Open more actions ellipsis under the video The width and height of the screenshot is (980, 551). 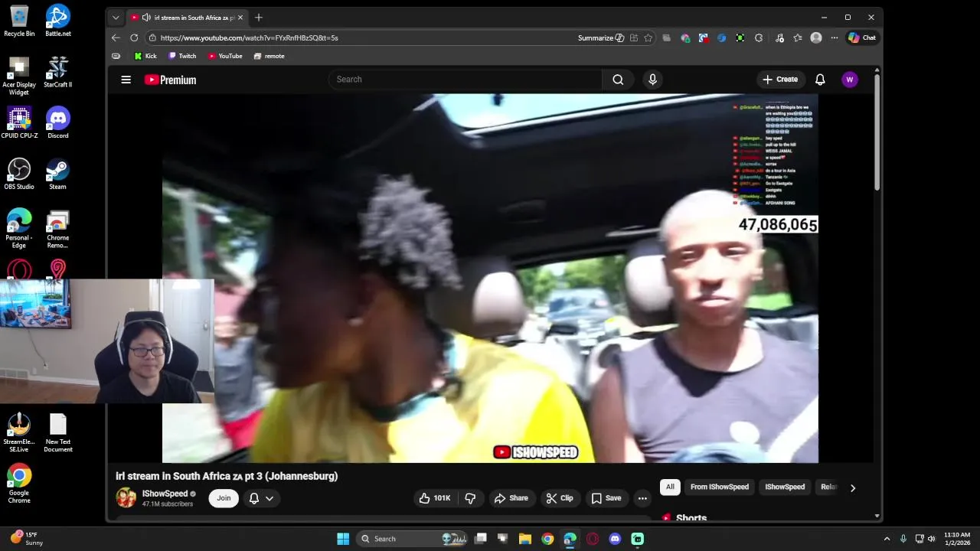pyautogui.click(x=642, y=498)
